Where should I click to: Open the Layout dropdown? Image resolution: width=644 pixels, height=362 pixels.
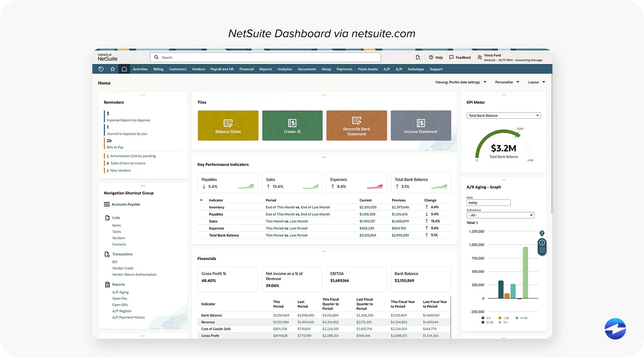pos(537,82)
